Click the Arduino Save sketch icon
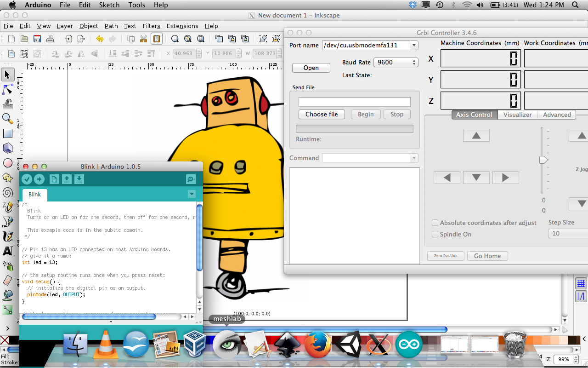This screenshot has height=368, width=588. 79,179
